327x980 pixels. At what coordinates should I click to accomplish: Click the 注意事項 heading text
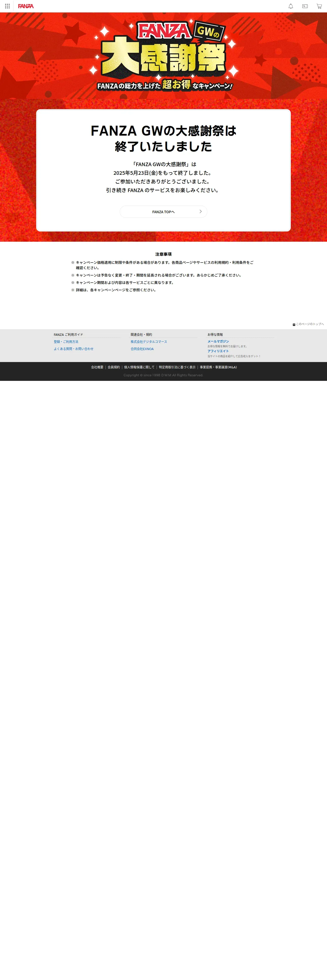pyautogui.click(x=163, y=254)
